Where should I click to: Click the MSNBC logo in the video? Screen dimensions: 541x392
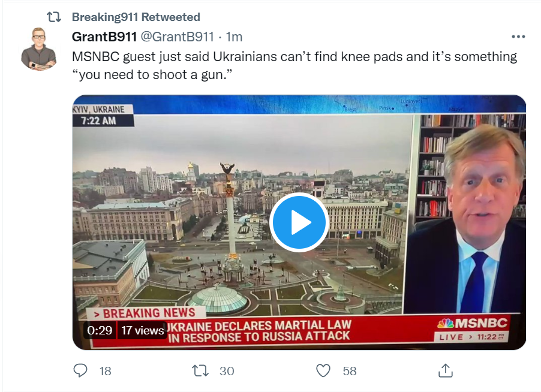(x=473, y=324)
